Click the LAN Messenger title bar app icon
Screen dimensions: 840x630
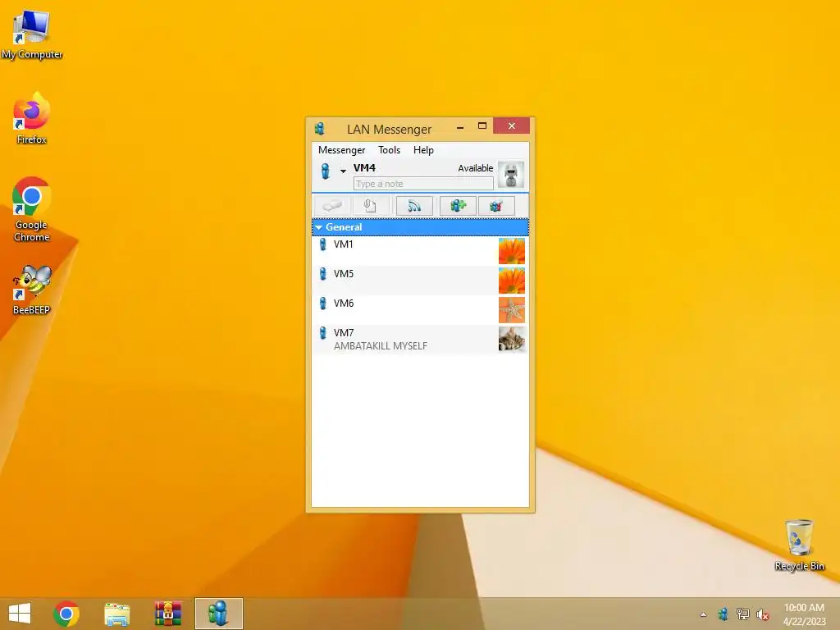point(320,129)
